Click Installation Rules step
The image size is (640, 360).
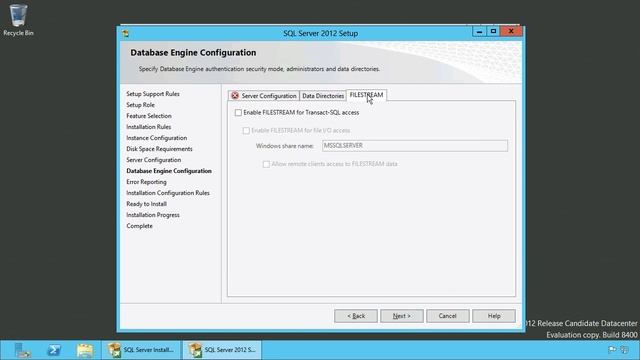pos(149,127)
